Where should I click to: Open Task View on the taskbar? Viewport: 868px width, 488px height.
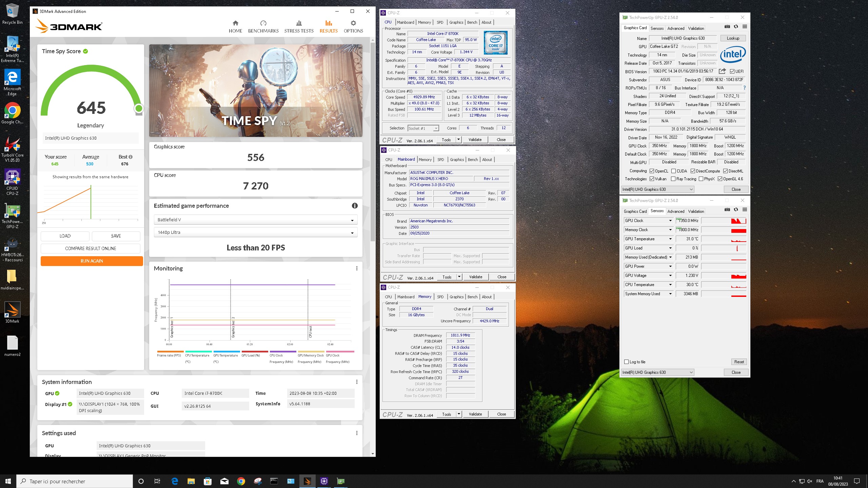pos(157,481)
